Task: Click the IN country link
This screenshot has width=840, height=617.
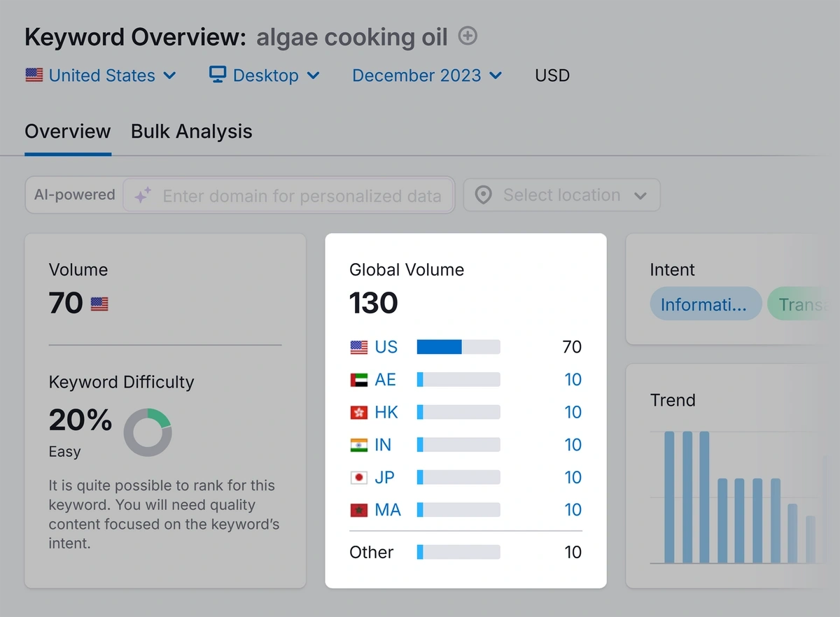Action: 383,445
